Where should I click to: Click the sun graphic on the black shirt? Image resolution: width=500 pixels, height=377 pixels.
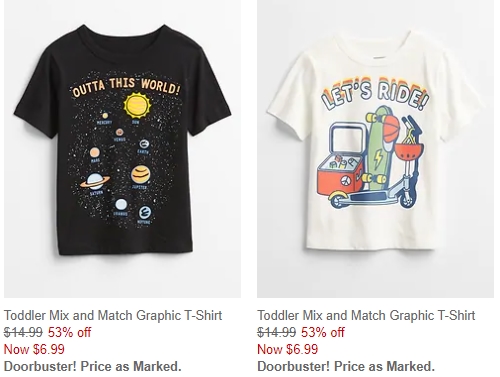tap(137, 105)
